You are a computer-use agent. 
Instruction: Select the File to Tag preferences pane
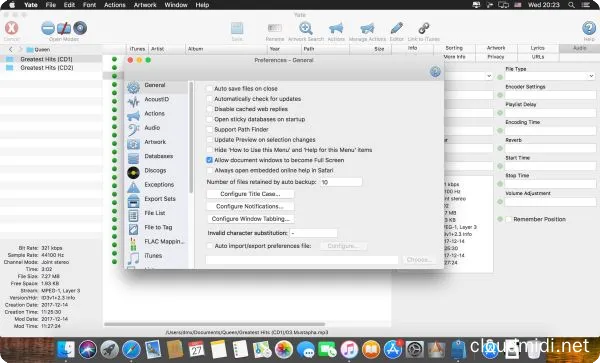click(156, 228)
